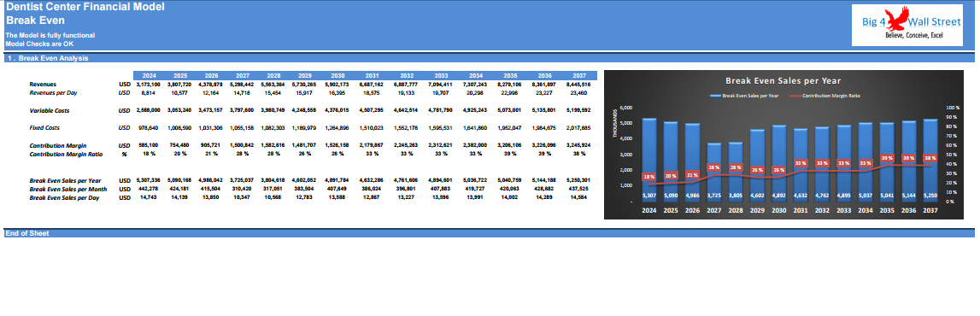Click the Revenues row label
Viewport: 980px width, 316px height.
(x=44, y=85)
